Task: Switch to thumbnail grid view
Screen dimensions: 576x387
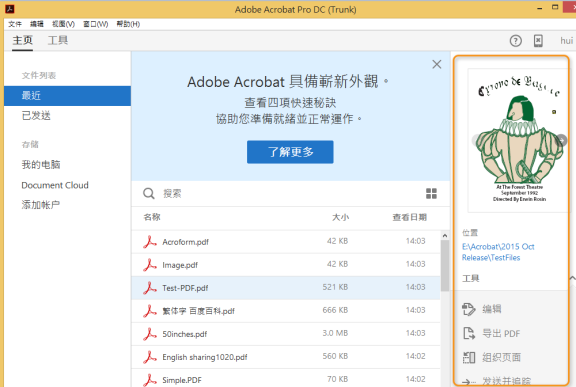Action: [x=431, y=193]
